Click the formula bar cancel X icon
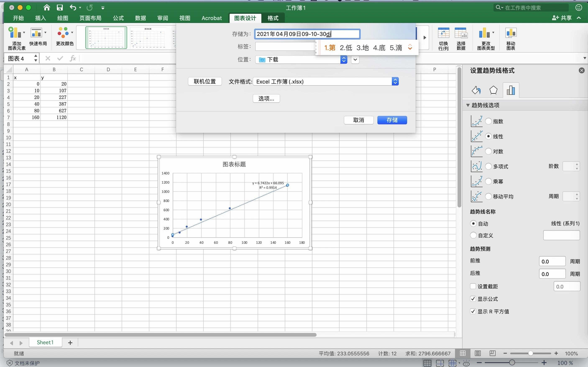 click(x=48, y=58)
